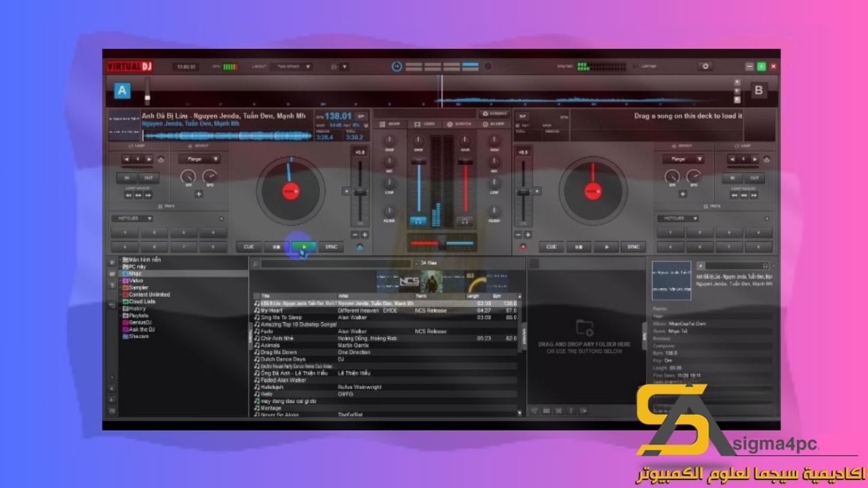
Task: Click the left channel FILTER knob
Action: pyautogui.click(x=389, y=213)
